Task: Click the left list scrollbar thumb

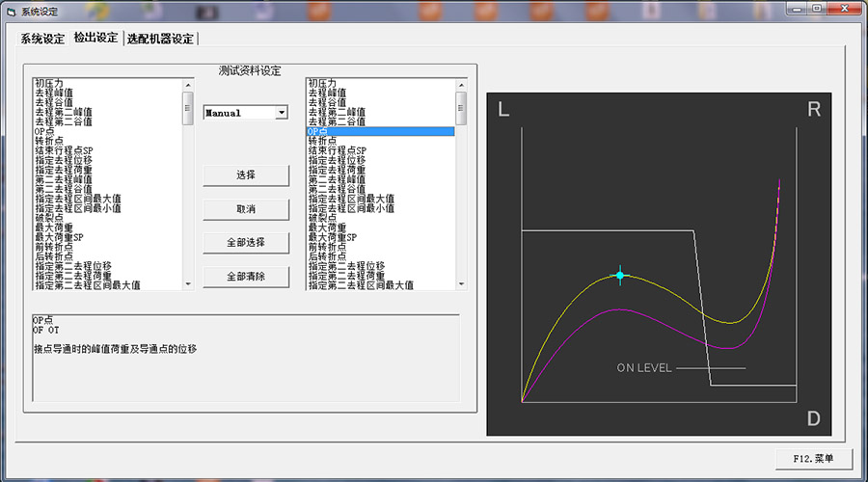Action: [188, 108]
